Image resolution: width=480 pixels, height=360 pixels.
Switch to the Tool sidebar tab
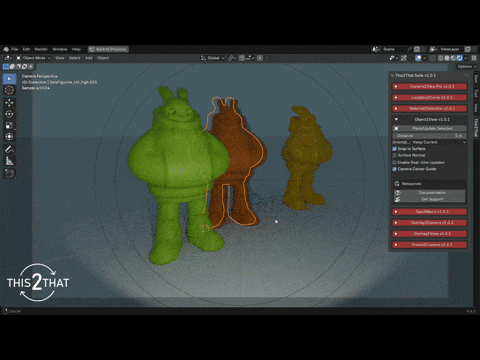pyautogui.click(x=476, y=93)
